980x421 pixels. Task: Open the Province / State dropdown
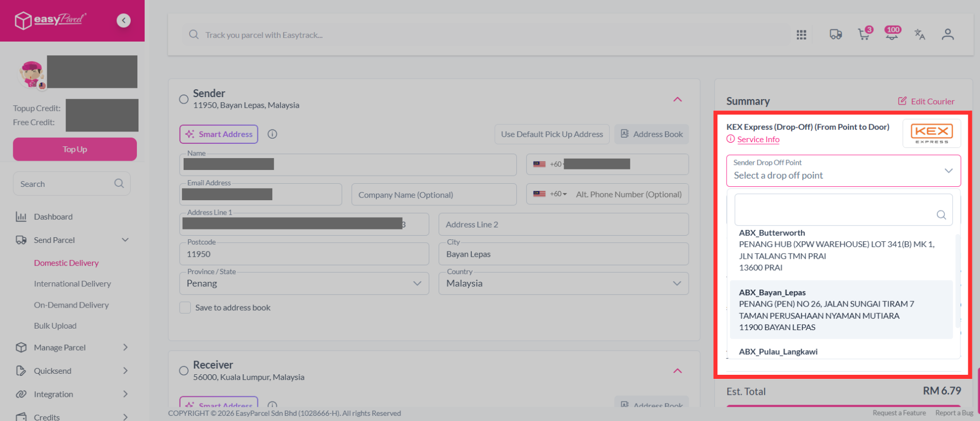point(304,283)
